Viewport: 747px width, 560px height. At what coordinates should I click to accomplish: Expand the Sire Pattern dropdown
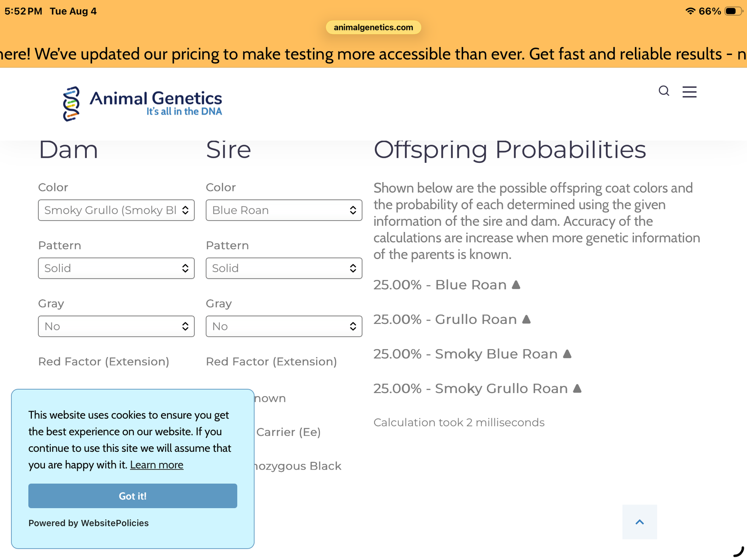pyautogui.click(x=284, y=268)
